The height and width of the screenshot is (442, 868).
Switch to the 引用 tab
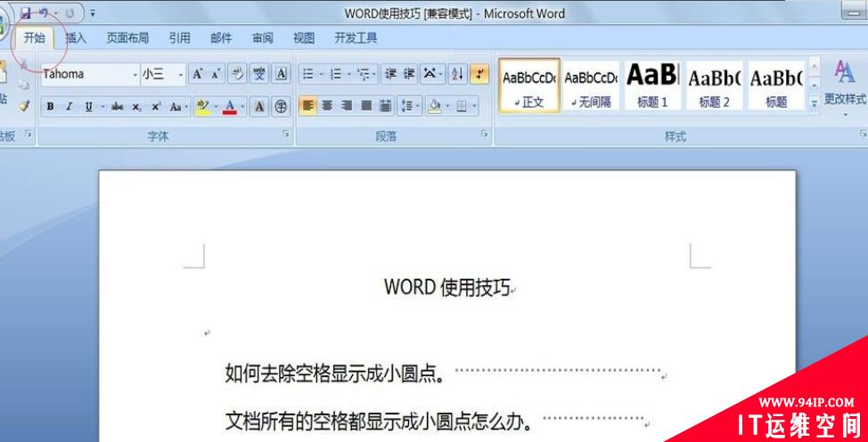[179, 37]
